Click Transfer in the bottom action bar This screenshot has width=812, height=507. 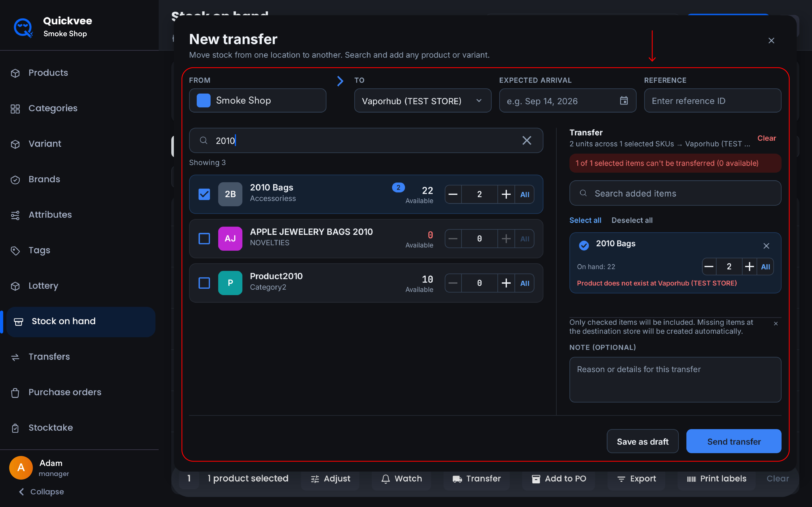pos(476,479)
